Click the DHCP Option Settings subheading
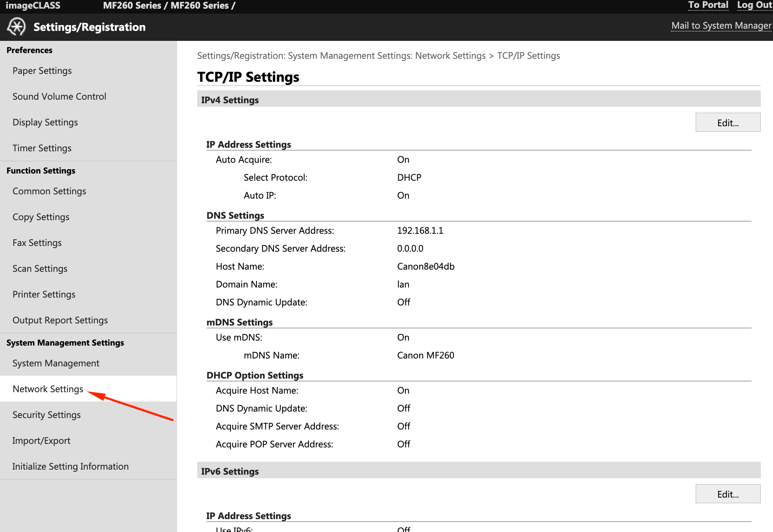This screenshot has width=773, height=532. click(x=255, y=375)
